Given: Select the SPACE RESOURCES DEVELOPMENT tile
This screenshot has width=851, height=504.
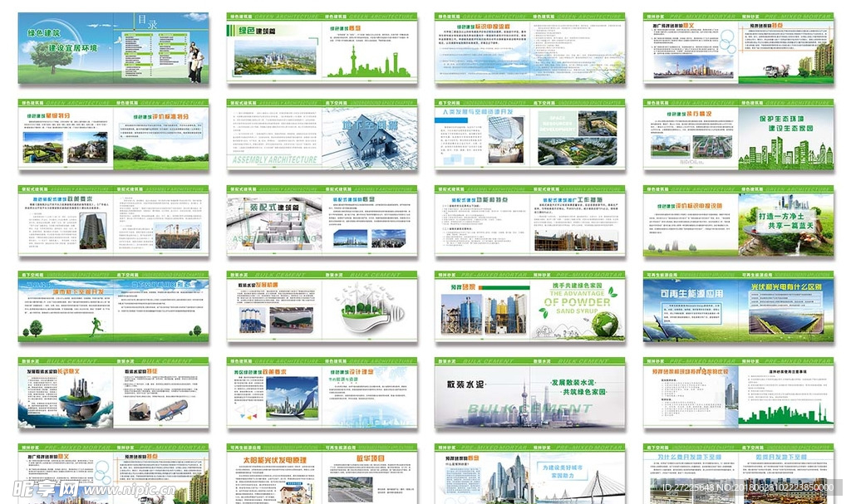Looking at the screenshot, I should (558, 125).
